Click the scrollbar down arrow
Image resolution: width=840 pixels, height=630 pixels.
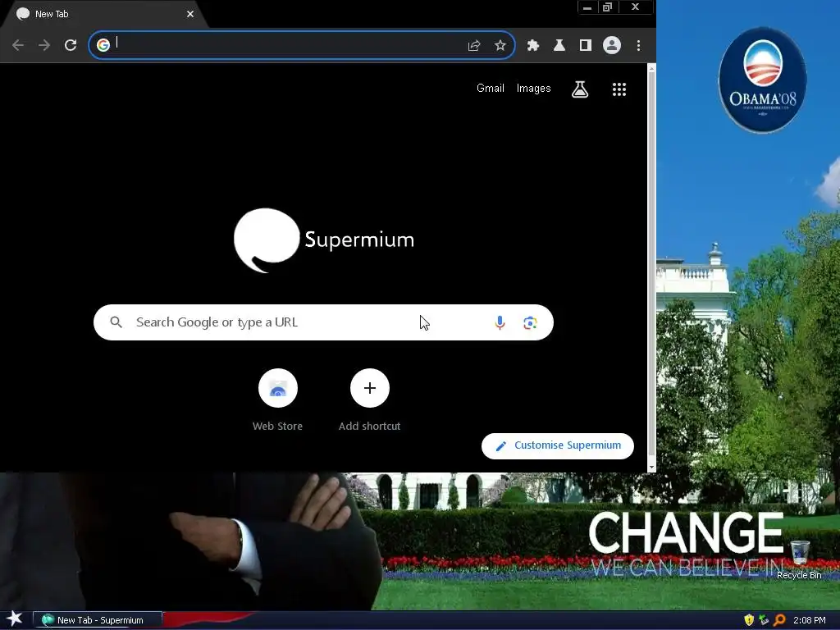(651, 467)
